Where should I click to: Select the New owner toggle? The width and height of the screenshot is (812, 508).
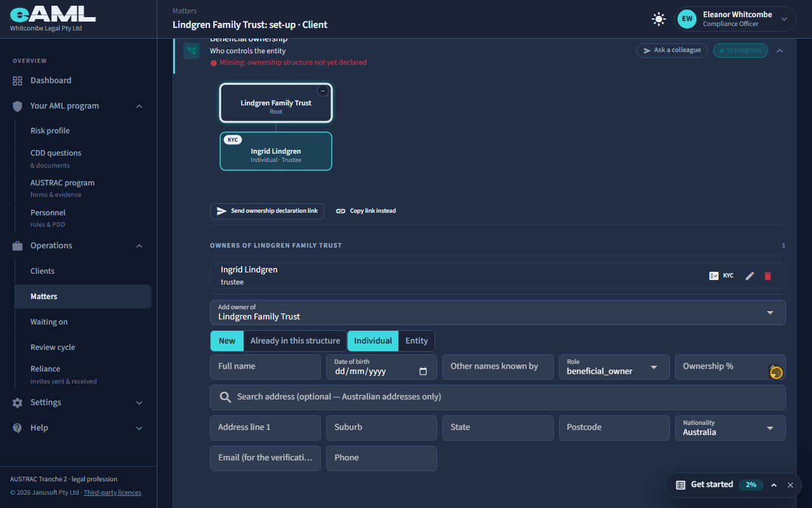click(x=227, y=341)
